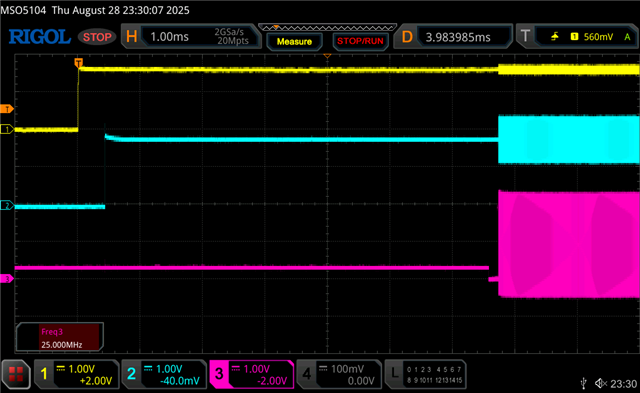Open horizontal timebase 1.00ms settings
Image resolution: width=640 pixels, height=393 pixels.
pos(191,37)
